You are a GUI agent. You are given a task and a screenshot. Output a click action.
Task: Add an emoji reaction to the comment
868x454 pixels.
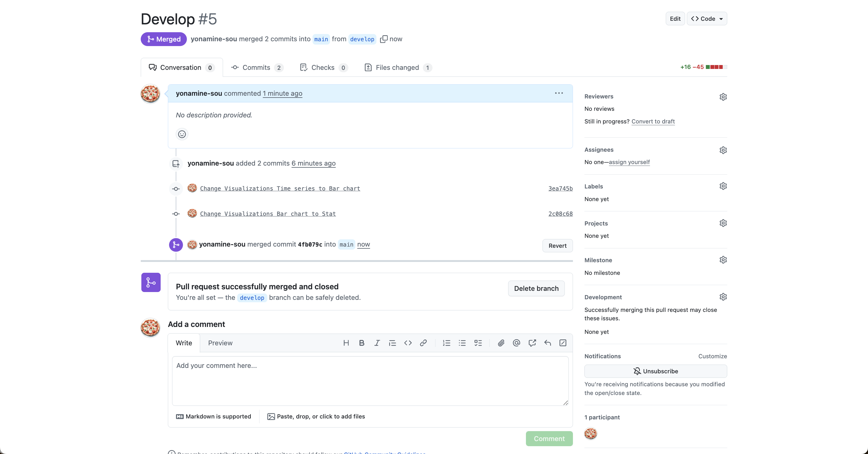[182, 134]
